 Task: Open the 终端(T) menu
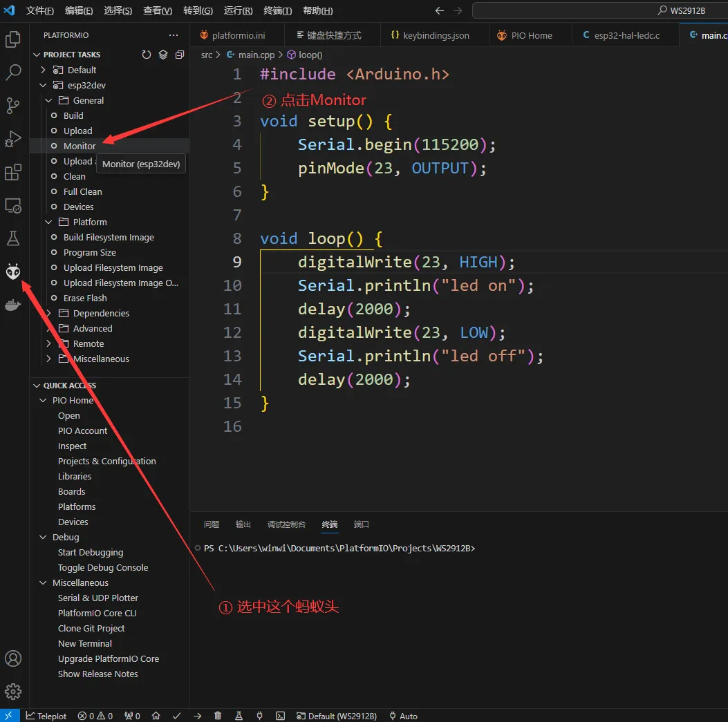point(278,10)
